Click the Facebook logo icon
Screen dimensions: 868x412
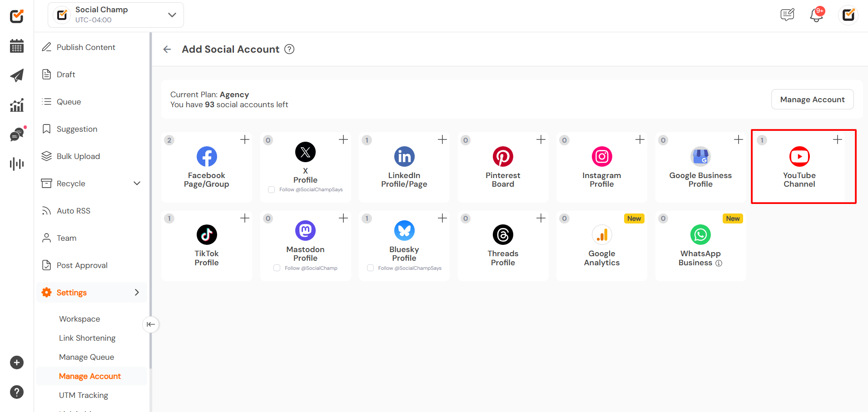(x=207, y=157)
